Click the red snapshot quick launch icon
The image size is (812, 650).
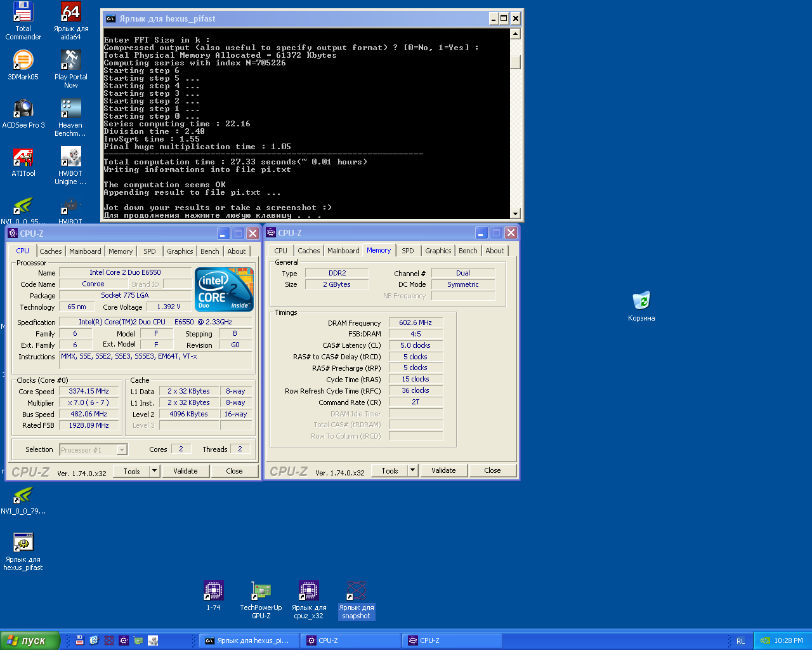coord(109,640)
